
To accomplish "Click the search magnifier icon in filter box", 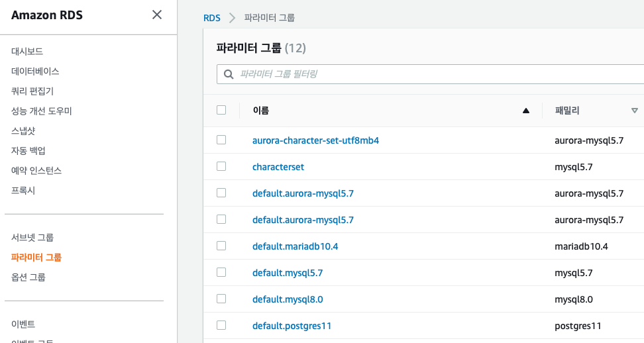I will [229, 74].
